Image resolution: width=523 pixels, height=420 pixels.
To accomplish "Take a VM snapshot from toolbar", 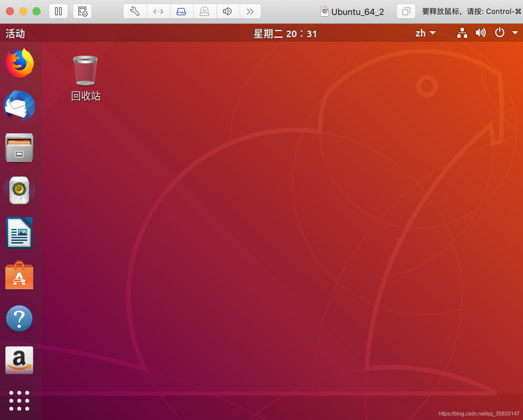I will pos(82,12).
